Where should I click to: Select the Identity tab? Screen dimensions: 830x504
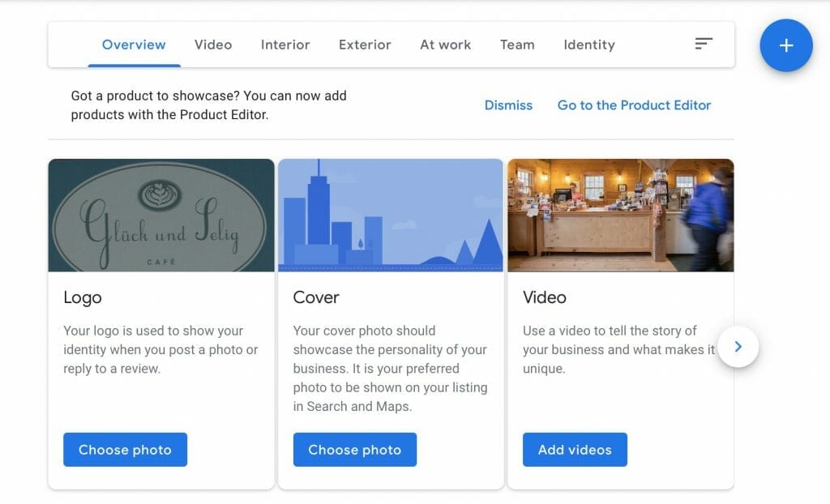click(589, 45)
